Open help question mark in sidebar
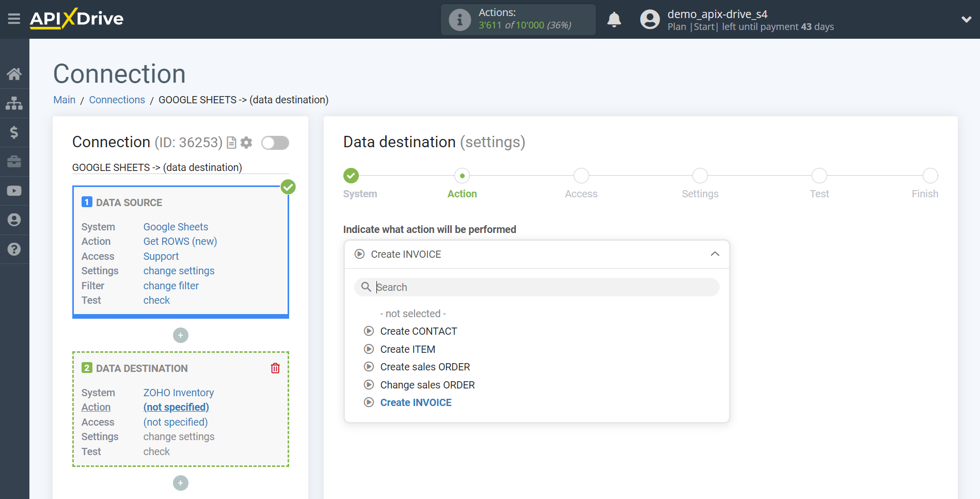The image size is (980, 499). pos(14,249)
